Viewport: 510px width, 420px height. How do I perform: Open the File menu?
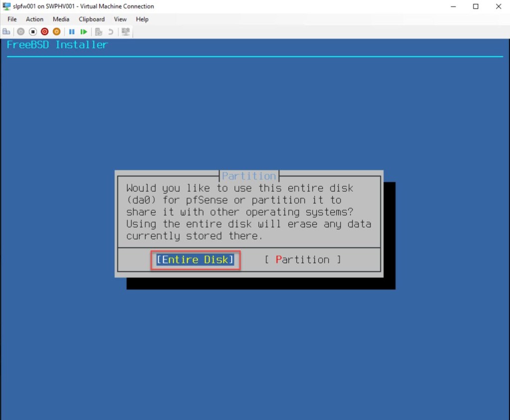pyautogui.click(x=12, y=19)
